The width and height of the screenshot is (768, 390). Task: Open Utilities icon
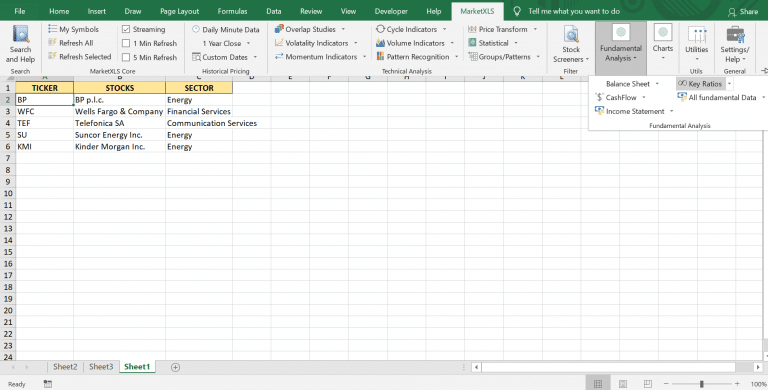click(x=696, y=34)
